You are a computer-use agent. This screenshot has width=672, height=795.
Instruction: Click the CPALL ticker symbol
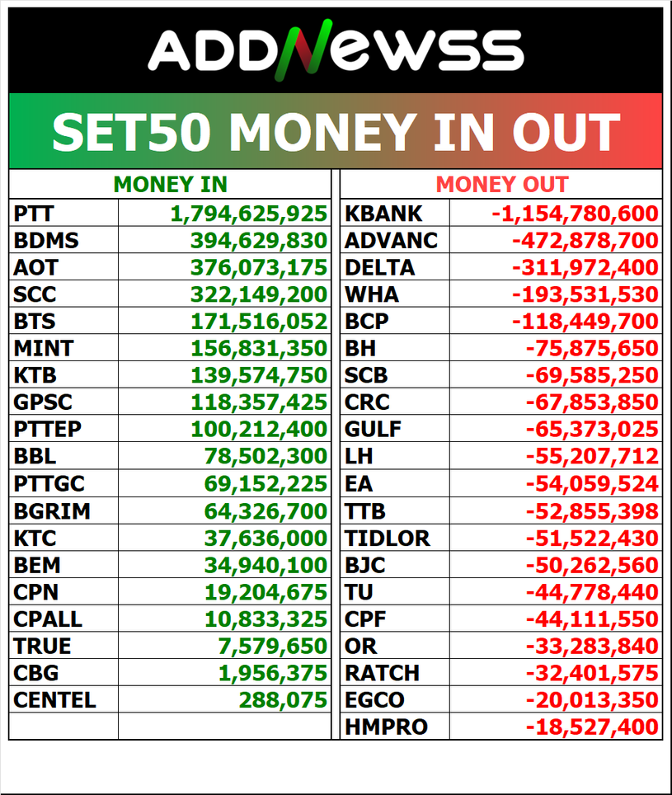[48, 619]
